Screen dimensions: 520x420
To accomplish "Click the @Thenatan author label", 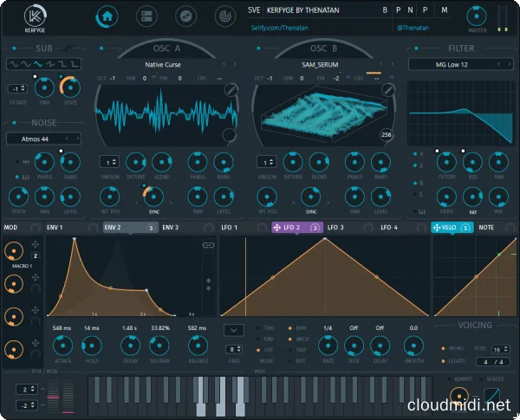I will [410, 28].
